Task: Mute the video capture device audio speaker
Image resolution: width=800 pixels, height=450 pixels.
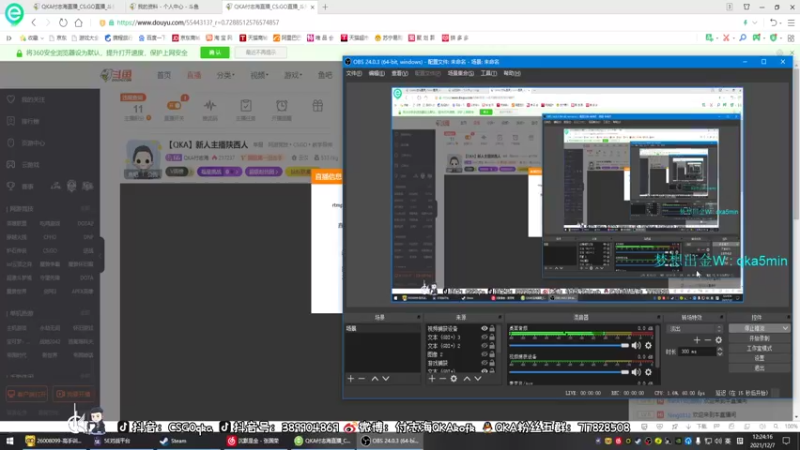Action: pyautogui.click(x=636, y=372)
